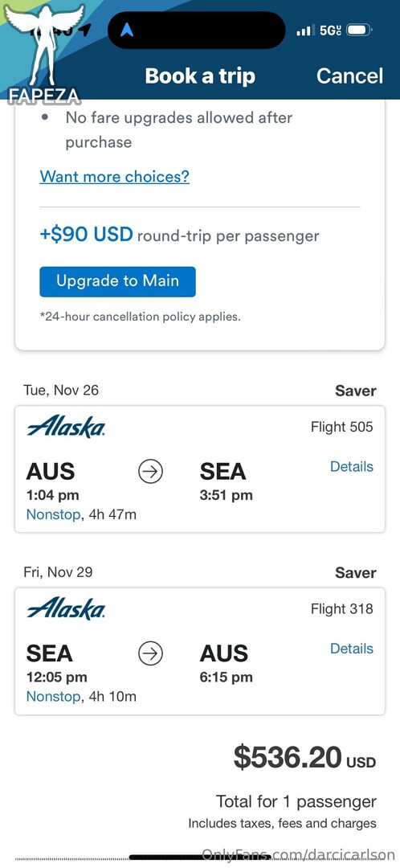Screen dimensions: 400x868
Task: Tap the battery icon in status bar
Action: 359,30
